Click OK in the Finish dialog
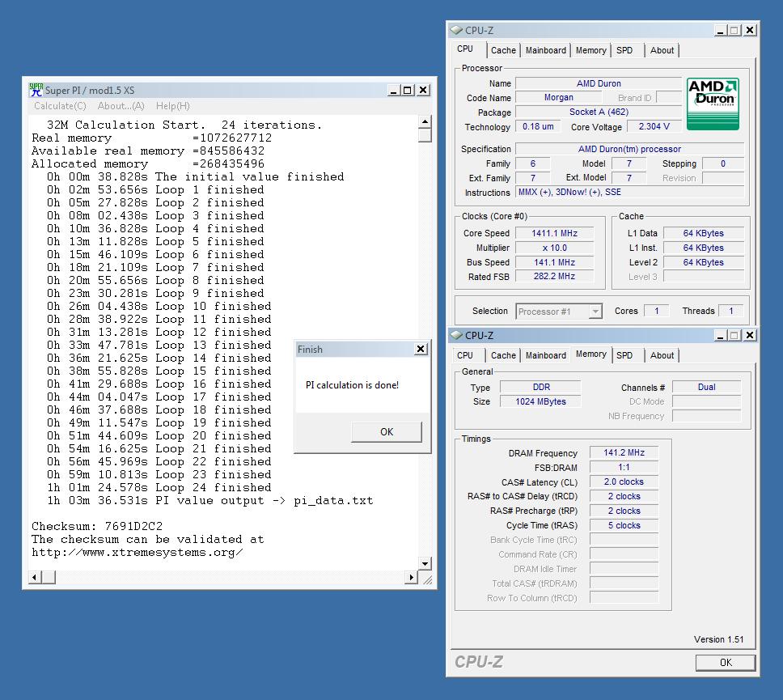783x700 pixels. tap(387, 431)
